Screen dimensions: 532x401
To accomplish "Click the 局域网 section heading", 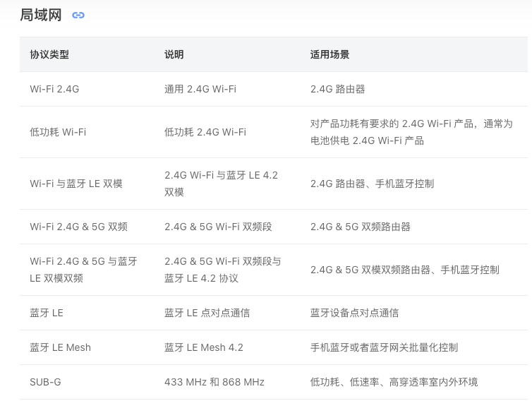I will click(x=41, y=15).
